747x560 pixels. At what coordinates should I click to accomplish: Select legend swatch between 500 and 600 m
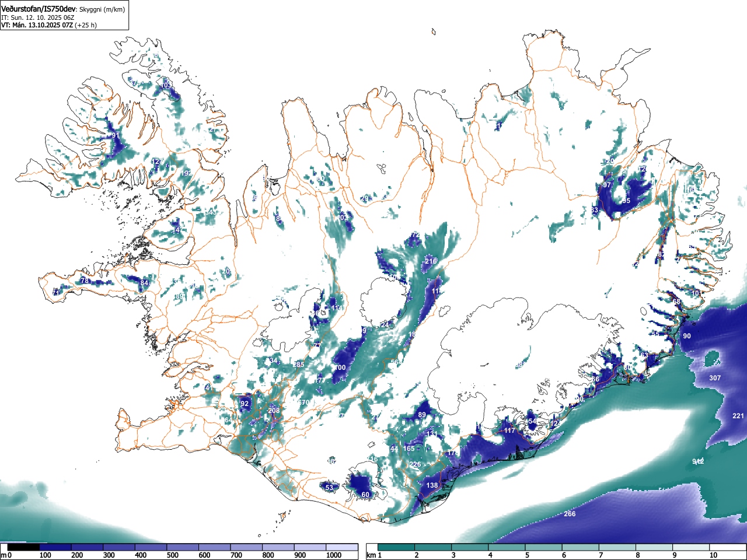click(183, 547)
